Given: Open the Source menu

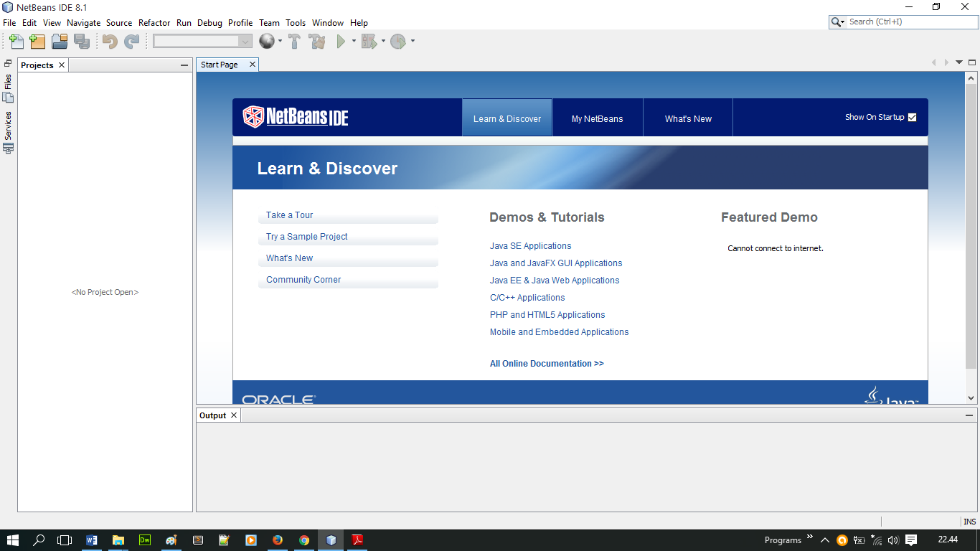Looking at the screenshot, I should (x=119, y=23).
